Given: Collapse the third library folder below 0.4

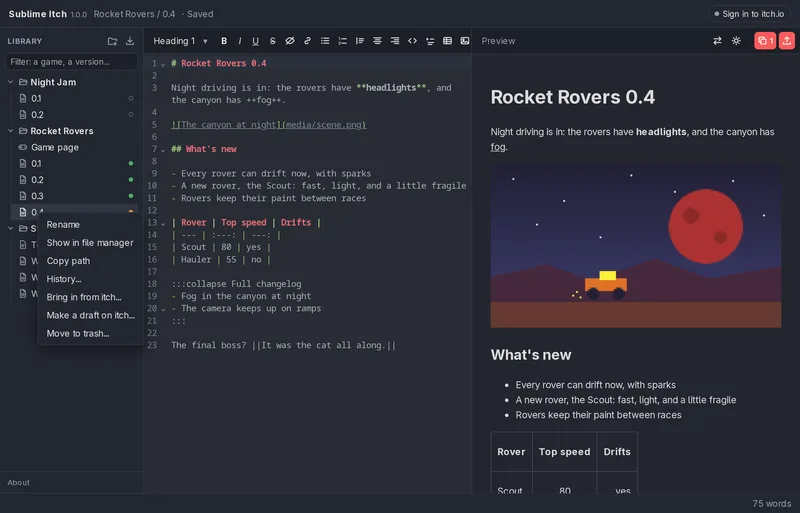Looking at the screenshot, I should [11, 228].
